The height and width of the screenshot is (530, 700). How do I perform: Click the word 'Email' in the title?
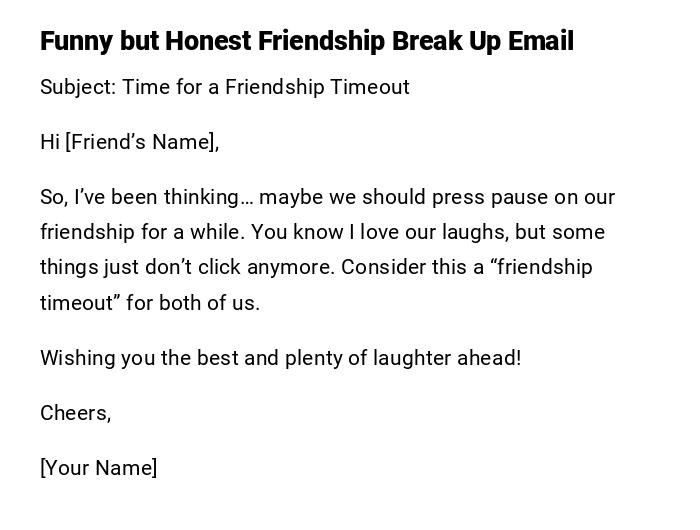(x=540, y=42)
